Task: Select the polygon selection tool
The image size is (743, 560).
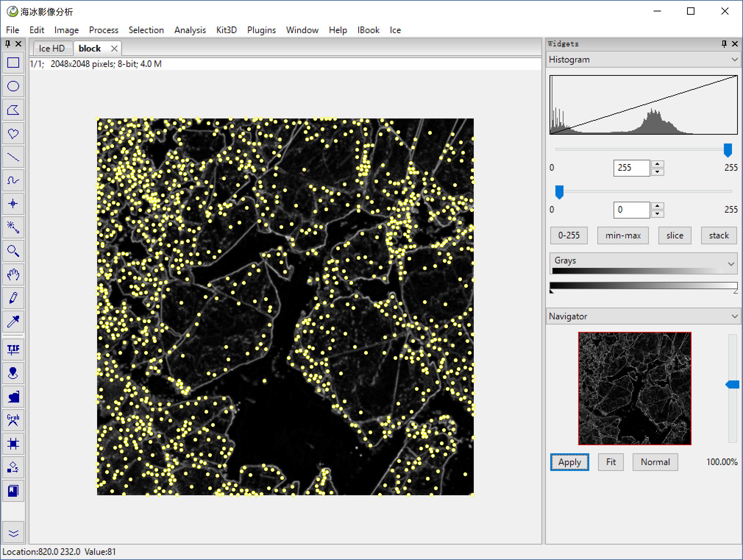Action: click(13, 110)
